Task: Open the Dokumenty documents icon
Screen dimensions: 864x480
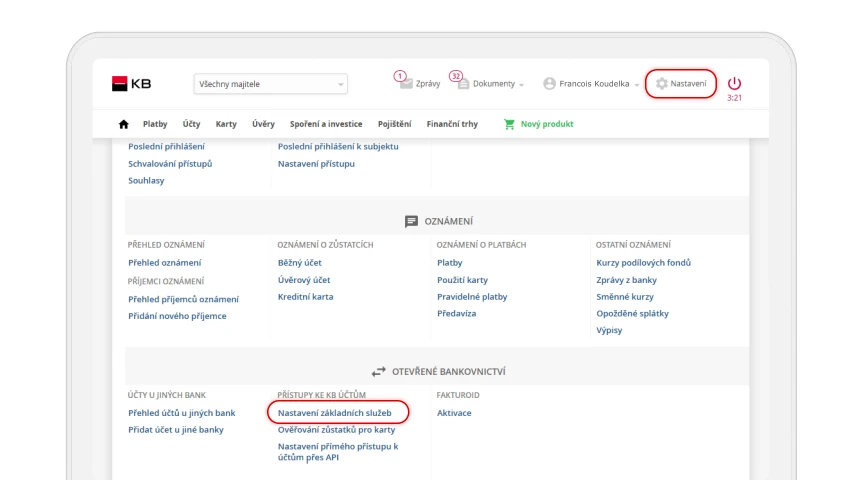Action: click(x=463, y=84)
